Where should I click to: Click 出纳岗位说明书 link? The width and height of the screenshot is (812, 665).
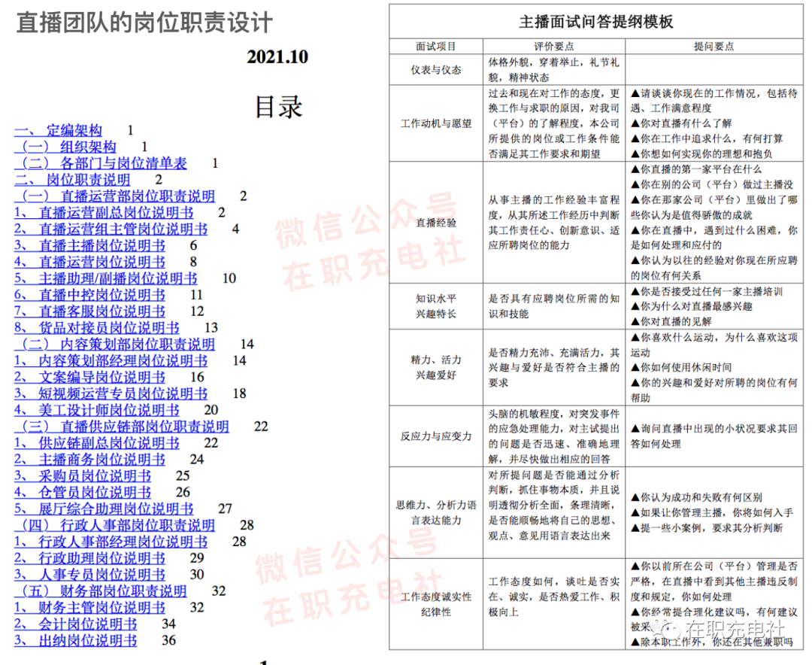click(76, 641)
